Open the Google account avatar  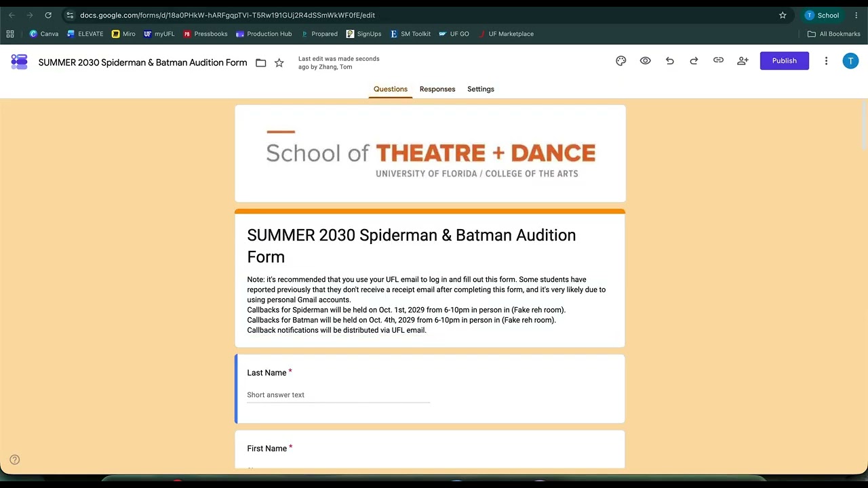[850, 61]
